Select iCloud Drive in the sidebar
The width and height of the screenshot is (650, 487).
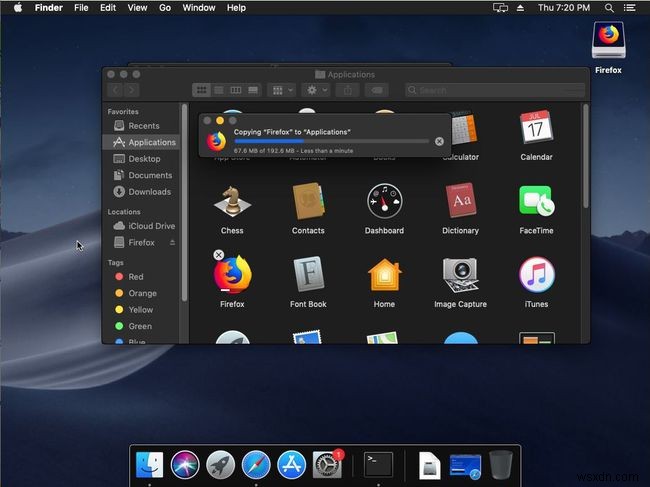141,226
